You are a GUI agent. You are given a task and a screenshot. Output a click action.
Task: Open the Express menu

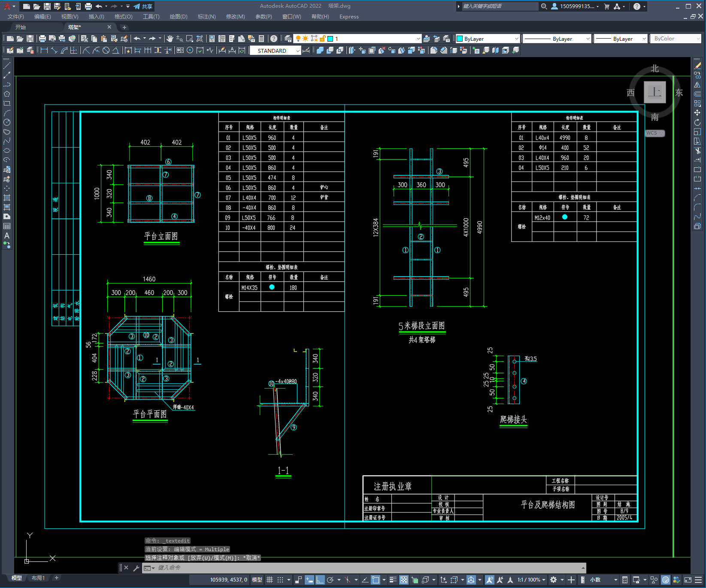pos(349,17)
